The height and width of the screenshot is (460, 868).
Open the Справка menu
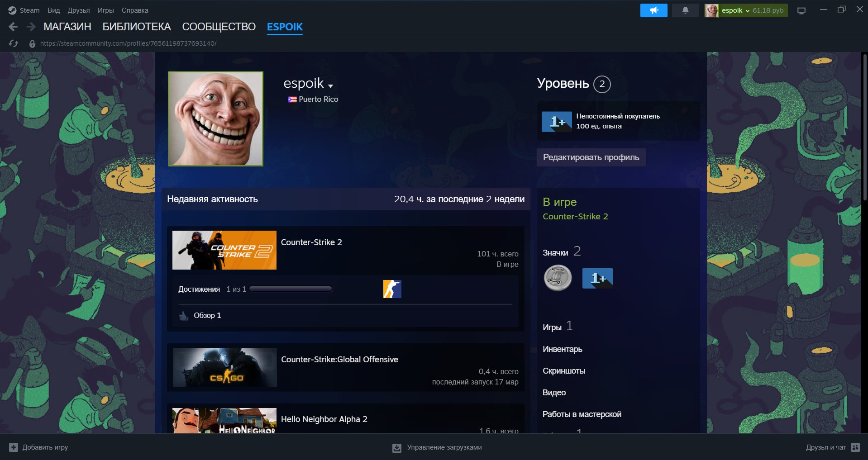135,10
